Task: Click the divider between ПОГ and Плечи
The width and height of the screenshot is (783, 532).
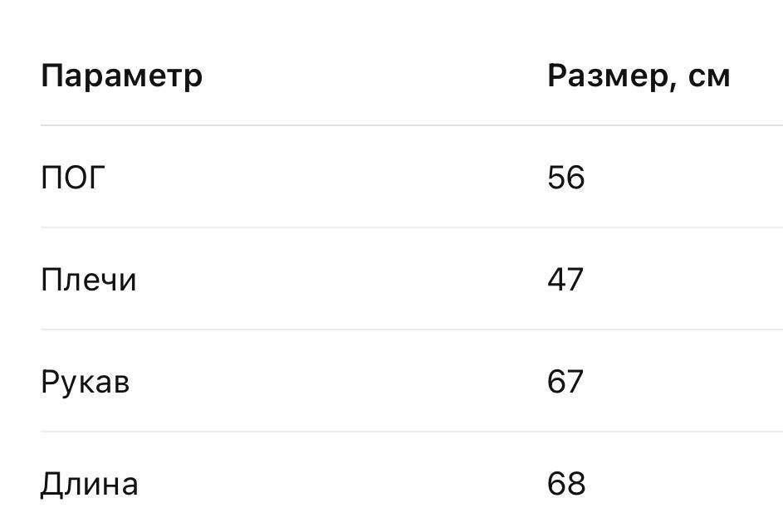Action: coord(412,227)
